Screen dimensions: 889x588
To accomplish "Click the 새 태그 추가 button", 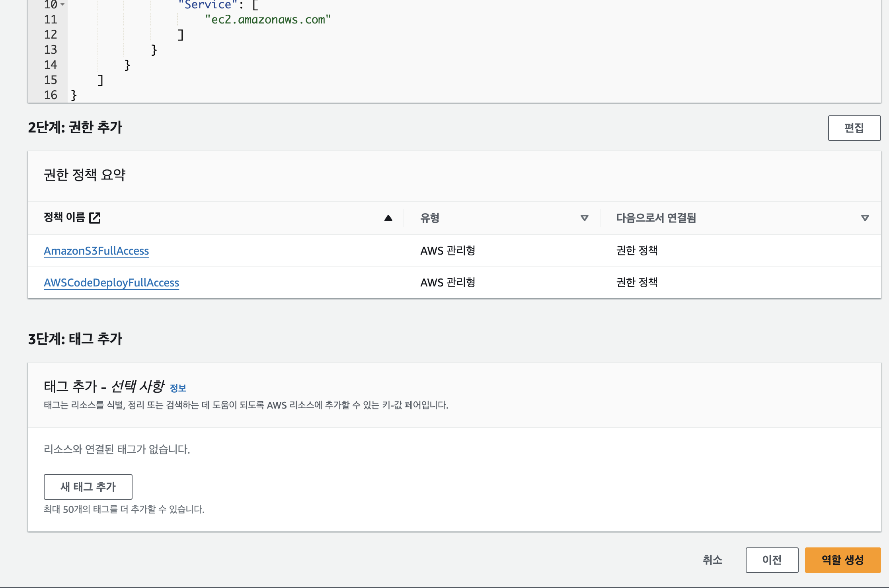I will click(88, 487).
